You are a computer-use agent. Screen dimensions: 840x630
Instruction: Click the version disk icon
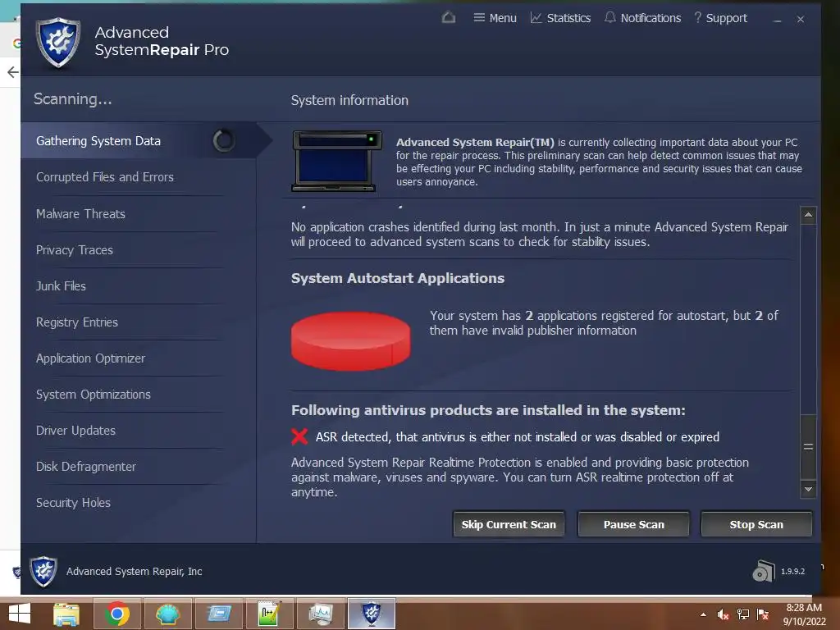764,571
